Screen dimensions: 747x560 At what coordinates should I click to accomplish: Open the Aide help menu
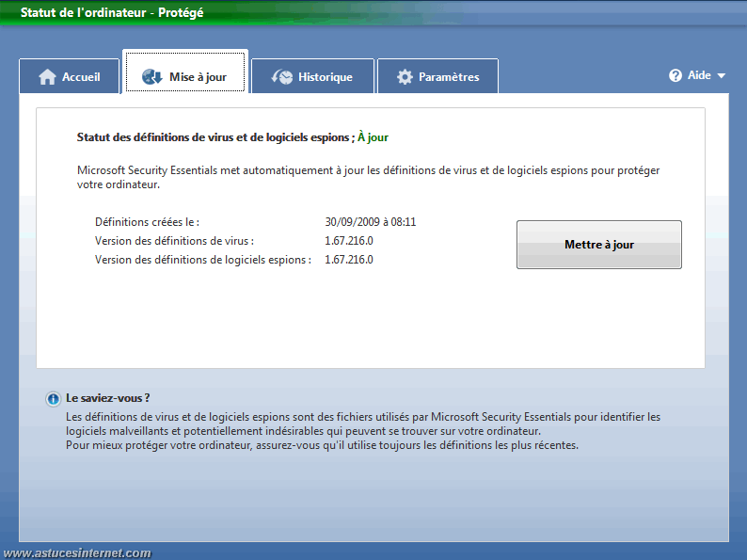[697, 75]
